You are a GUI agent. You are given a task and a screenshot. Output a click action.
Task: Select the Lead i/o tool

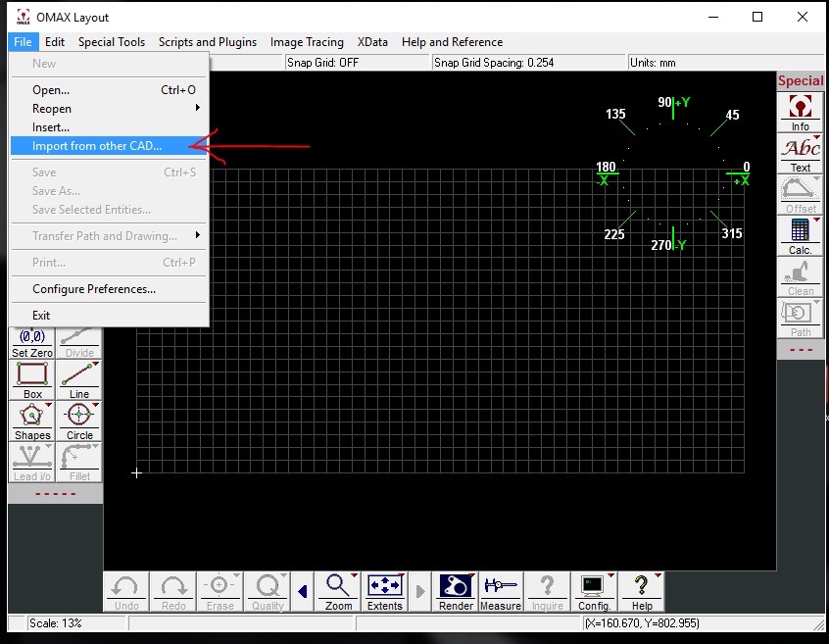tap(32, 463)
